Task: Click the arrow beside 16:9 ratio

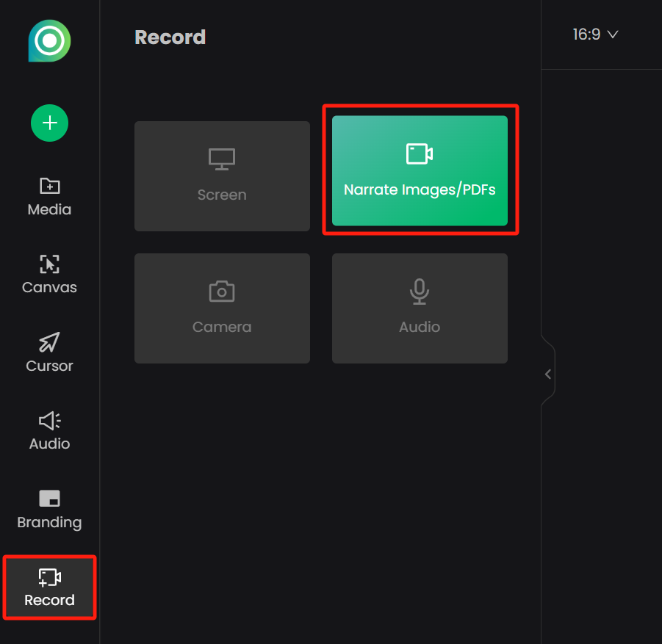Action: click(613, 35)
